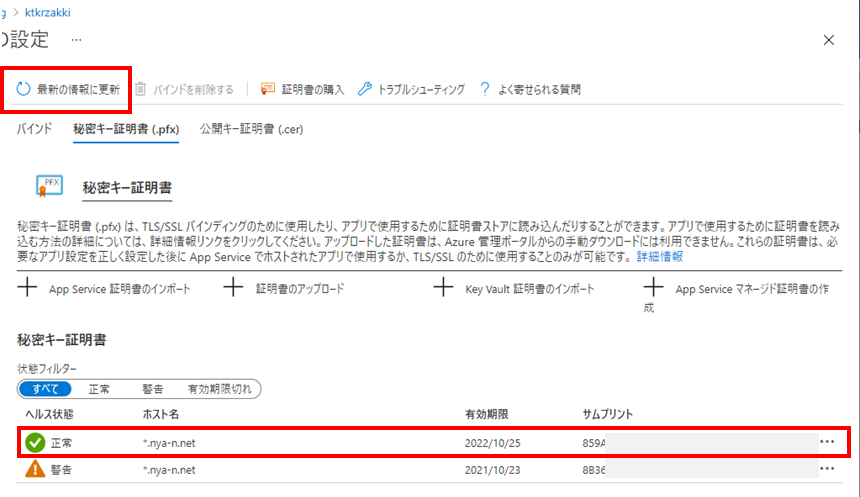The height and width of the screenshot is (497, 860).
Task: Filter certificates by 警告 status
Action: click(152, 389)
